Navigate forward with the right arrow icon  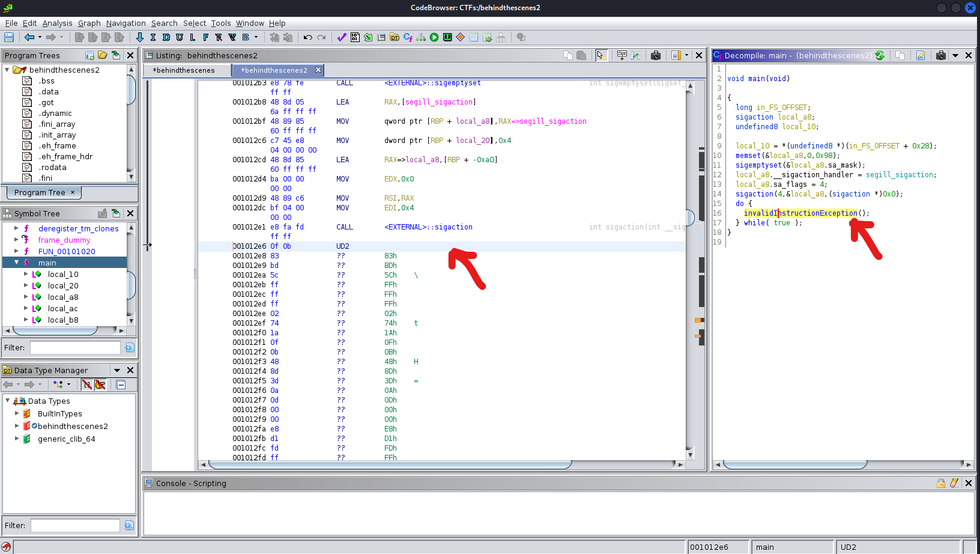pyautogui.click(x=51, y=37)
